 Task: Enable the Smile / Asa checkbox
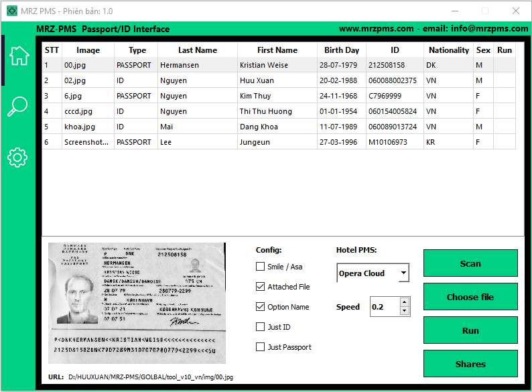tap(261, 267)
